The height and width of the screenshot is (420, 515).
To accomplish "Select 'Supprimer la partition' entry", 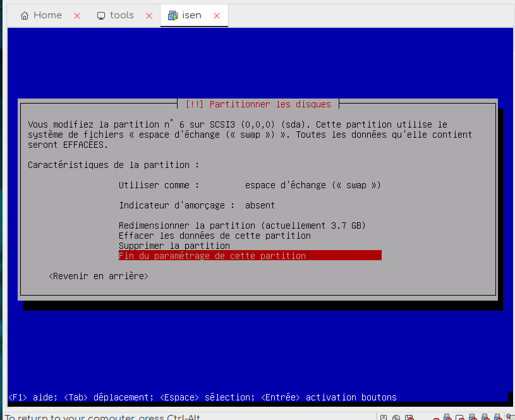I will [174, 246].
